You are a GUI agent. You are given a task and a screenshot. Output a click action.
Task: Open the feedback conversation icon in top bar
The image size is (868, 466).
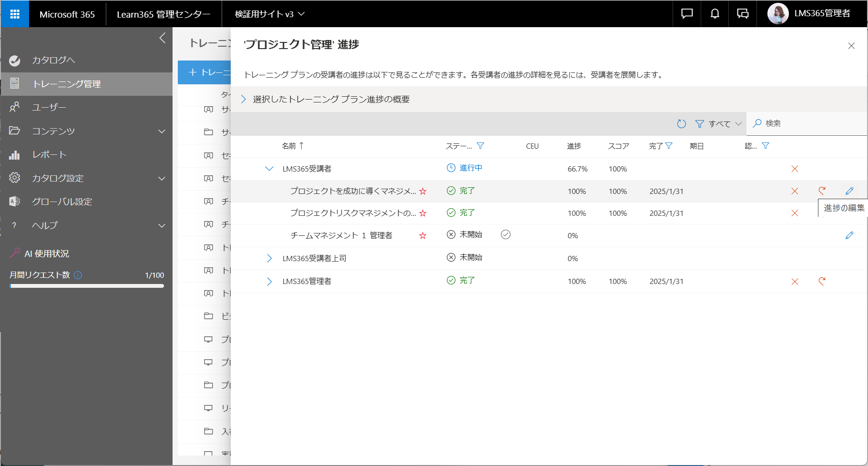(x=743, y=14)
